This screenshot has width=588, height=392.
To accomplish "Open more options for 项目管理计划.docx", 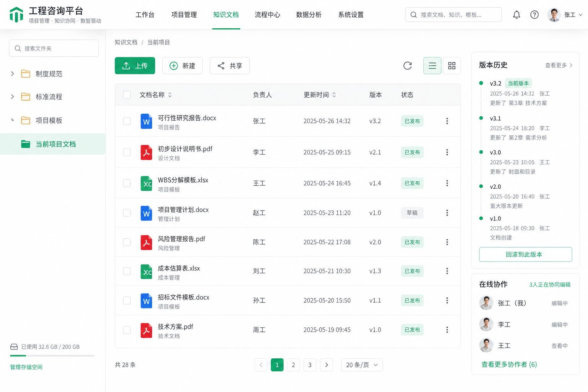I will pyautogui.click(x=447, y=213).
